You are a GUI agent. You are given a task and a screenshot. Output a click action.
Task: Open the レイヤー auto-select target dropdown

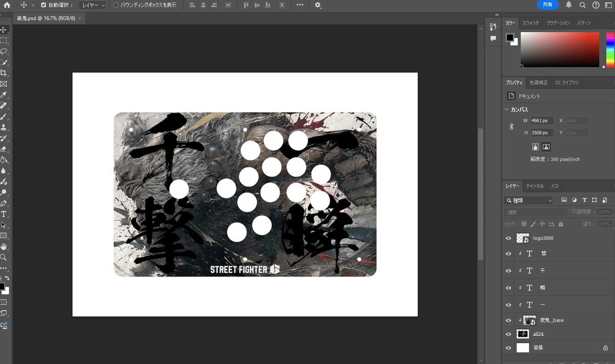[x=93, y=5]
